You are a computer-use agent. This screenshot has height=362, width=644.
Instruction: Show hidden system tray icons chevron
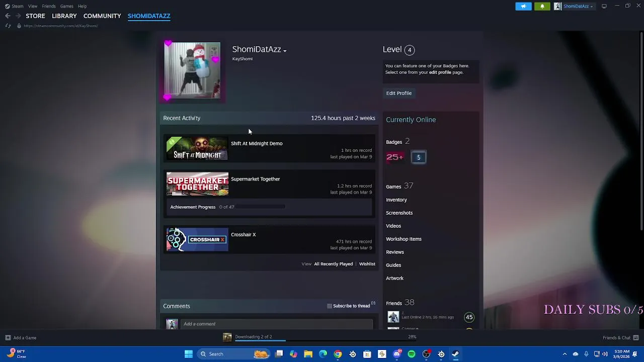click(x=565, y=354)
